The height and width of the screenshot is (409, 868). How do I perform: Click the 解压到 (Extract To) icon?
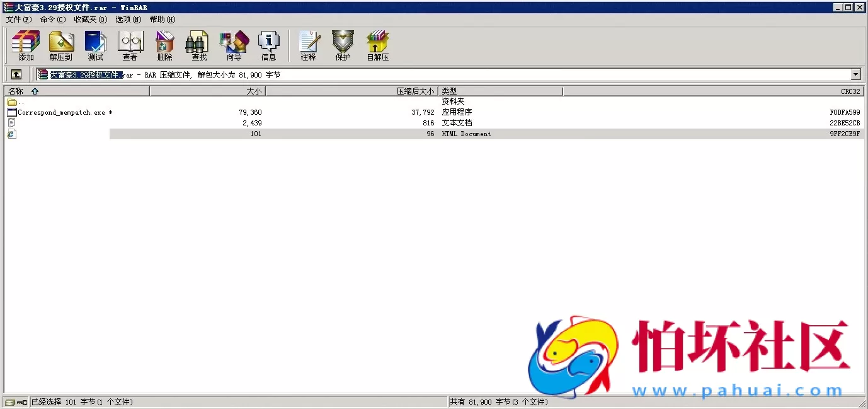60,45
